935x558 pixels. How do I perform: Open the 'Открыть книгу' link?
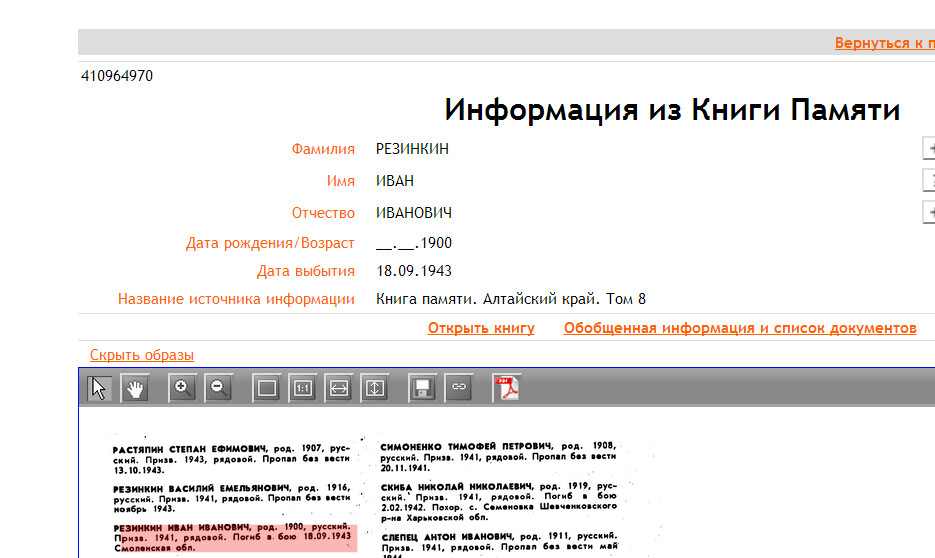(x=481, y=329)
